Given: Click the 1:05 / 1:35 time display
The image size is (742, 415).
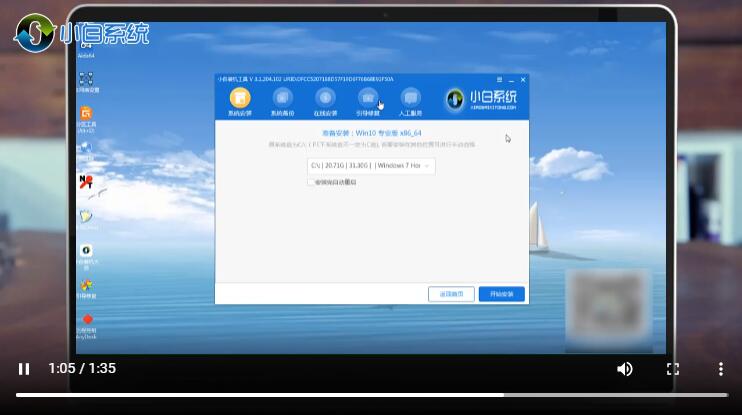Looking at the screenshot, I should pyautogui.click(x=82, y=368).
